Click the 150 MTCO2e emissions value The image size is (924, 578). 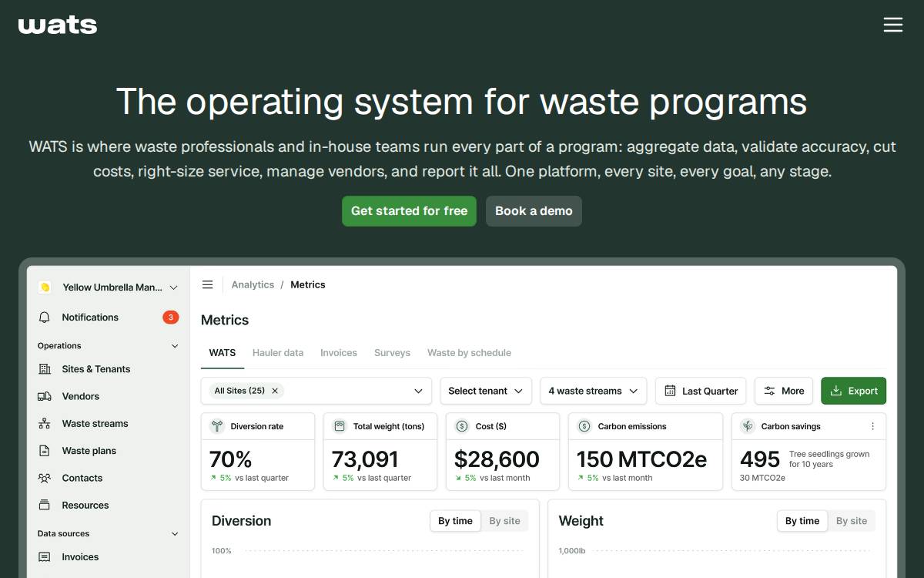(x=641, y=459)
